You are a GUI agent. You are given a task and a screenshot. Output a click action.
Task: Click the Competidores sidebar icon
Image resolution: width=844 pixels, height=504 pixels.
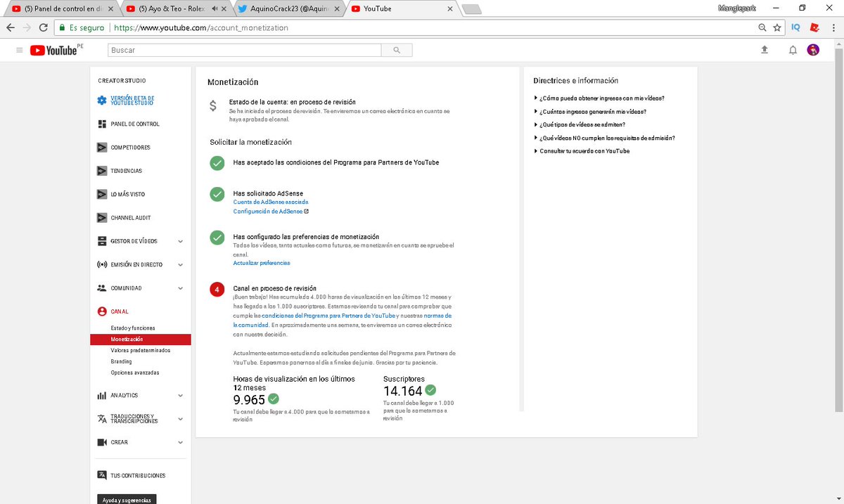(x=102, y=148)
